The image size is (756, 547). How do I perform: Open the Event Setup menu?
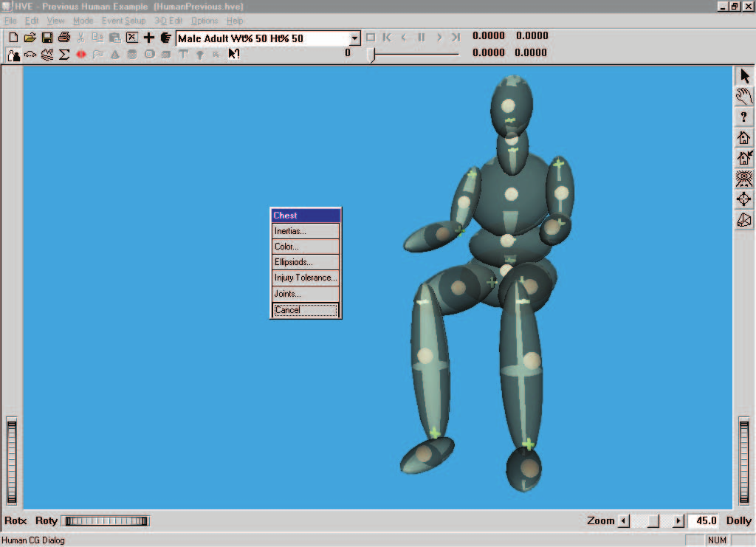point(123,21)
